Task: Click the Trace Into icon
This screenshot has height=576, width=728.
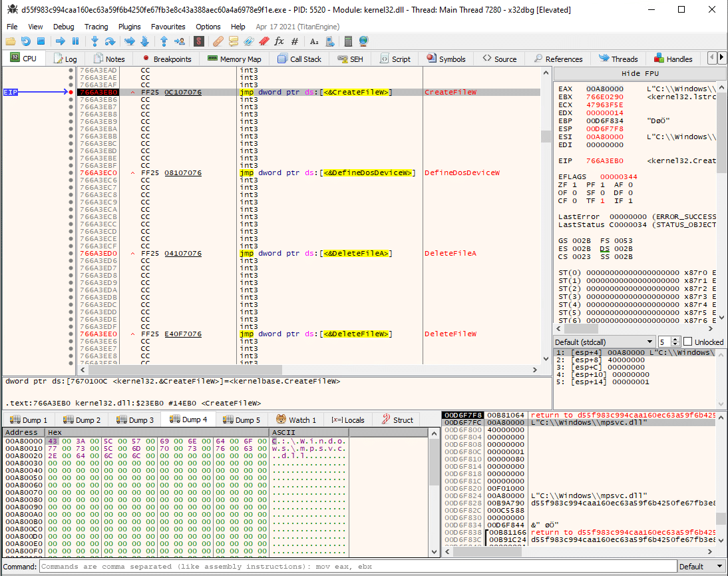Action: (130, 41)
